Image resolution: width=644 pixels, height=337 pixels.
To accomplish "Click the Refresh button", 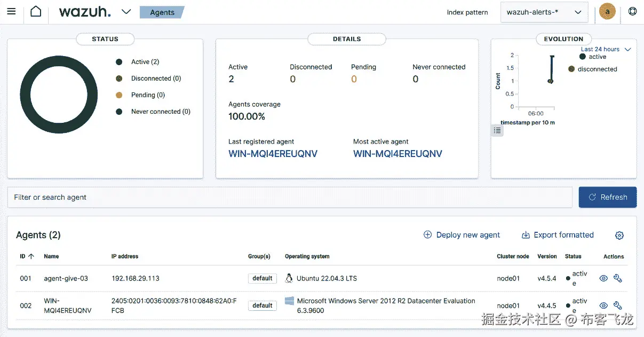I will click(608, 197).
